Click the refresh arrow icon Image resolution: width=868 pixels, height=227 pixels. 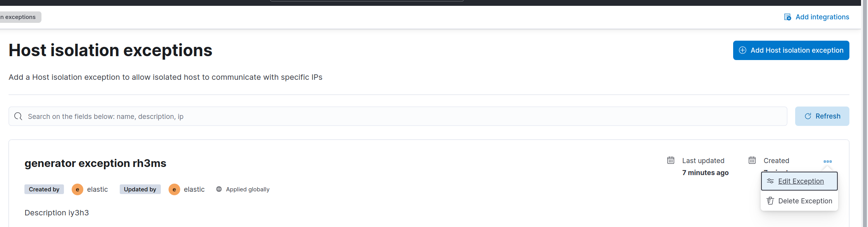point(808,116)
